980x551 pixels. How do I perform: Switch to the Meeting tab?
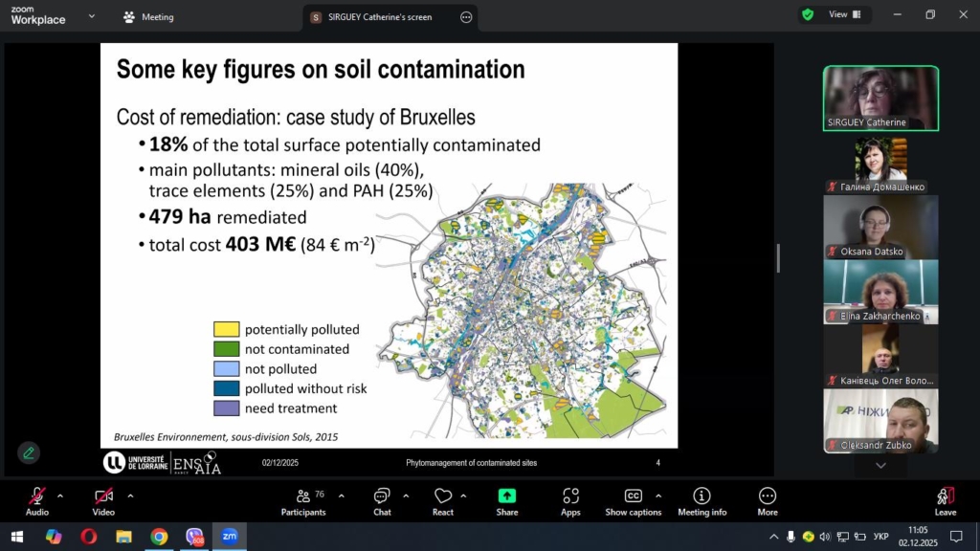tap(149, 17)
